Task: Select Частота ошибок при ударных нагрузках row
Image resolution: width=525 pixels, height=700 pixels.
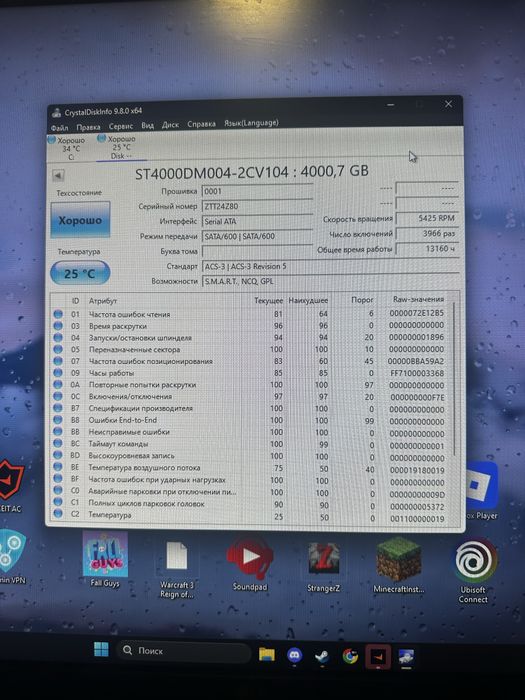Action: (x=250, y=480)
